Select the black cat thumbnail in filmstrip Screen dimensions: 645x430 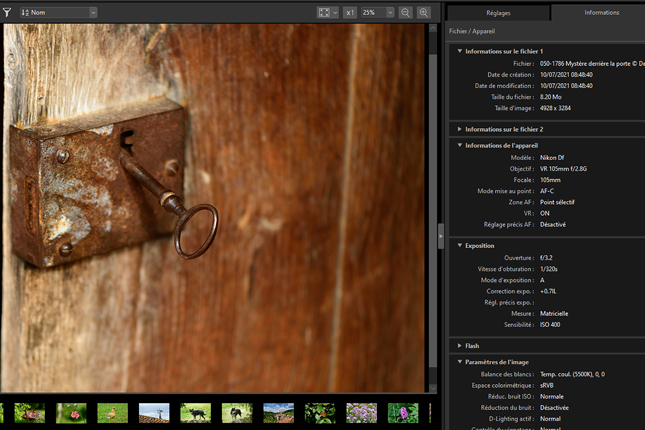pos(196,412)
